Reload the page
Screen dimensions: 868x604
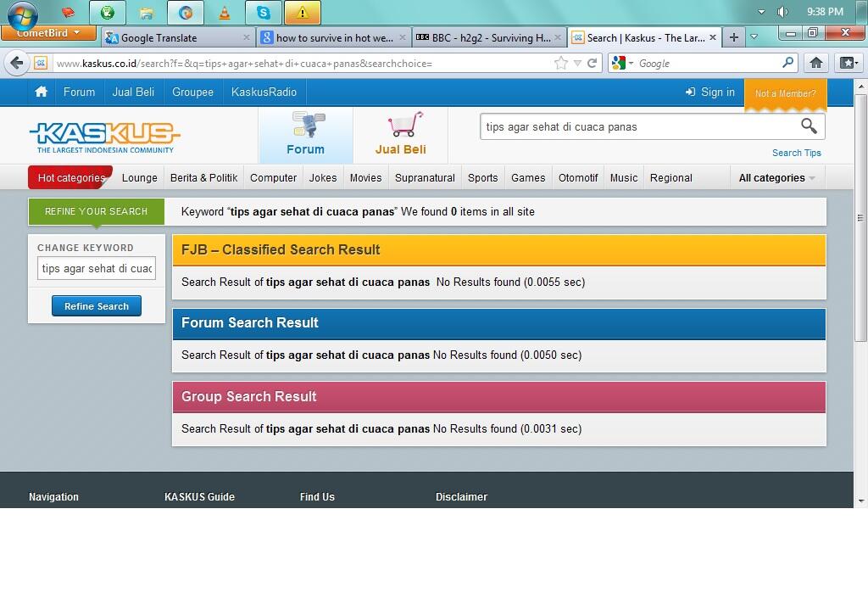pyautogui.click(x=592, y=63)
